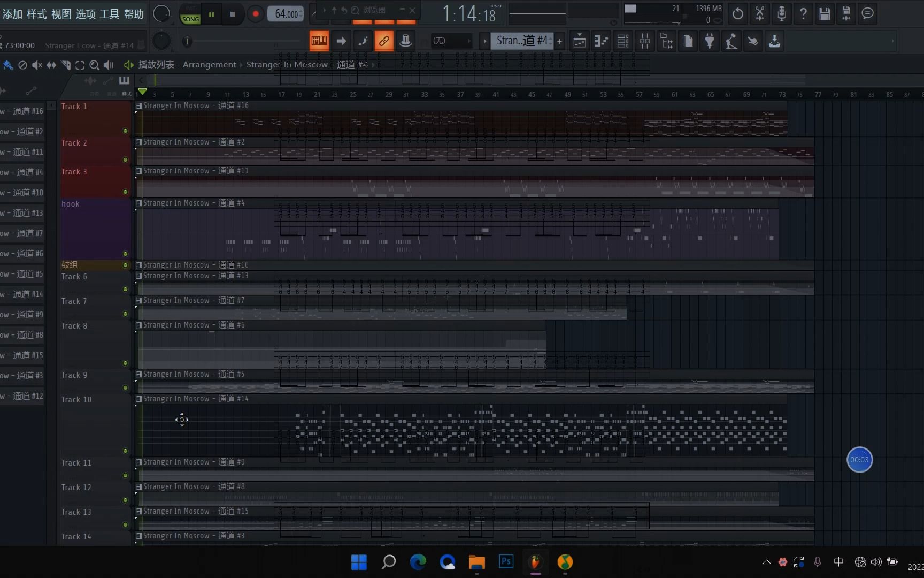Click the arrow left of pattern selector
Viewport: 924px width, 578px height.
pos(484,41)
